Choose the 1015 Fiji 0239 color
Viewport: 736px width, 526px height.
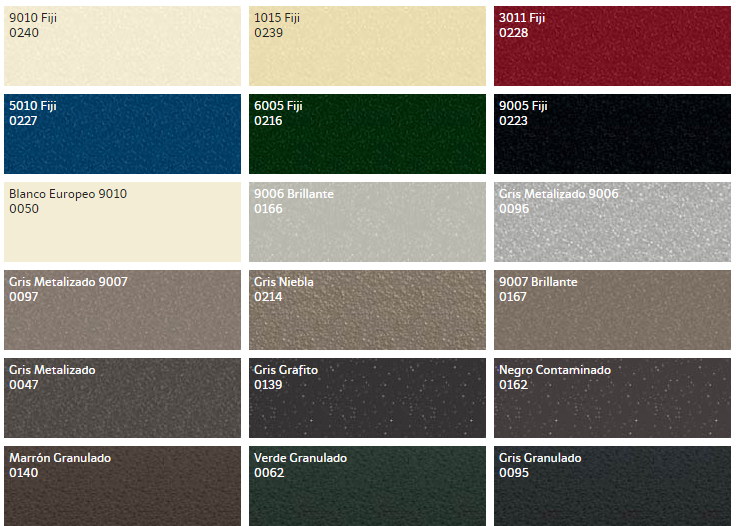(x=368, y=46)
